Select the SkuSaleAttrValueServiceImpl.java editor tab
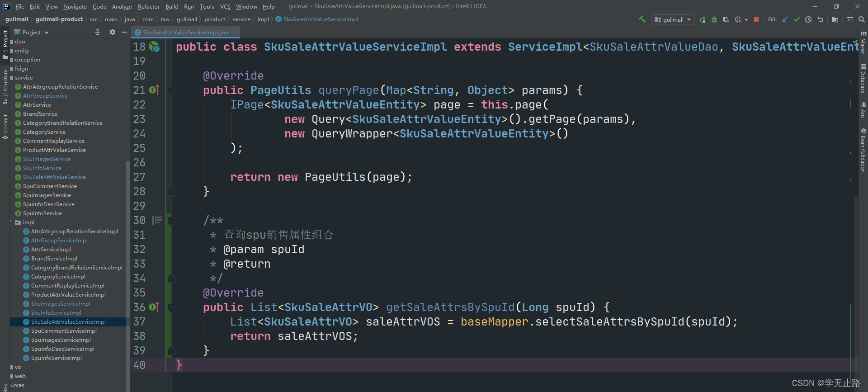Image resolution: width=868 pixels, height=392 pixels. 186,33
